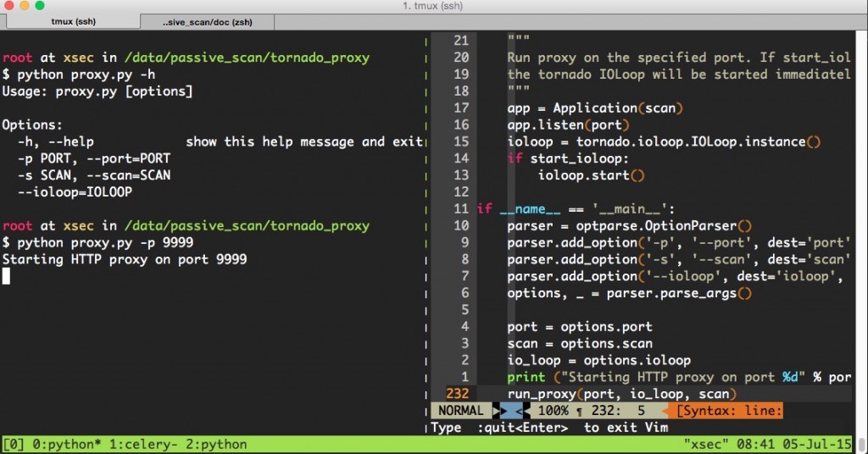Click the orange Syntax warning segment

click(726, 410)
